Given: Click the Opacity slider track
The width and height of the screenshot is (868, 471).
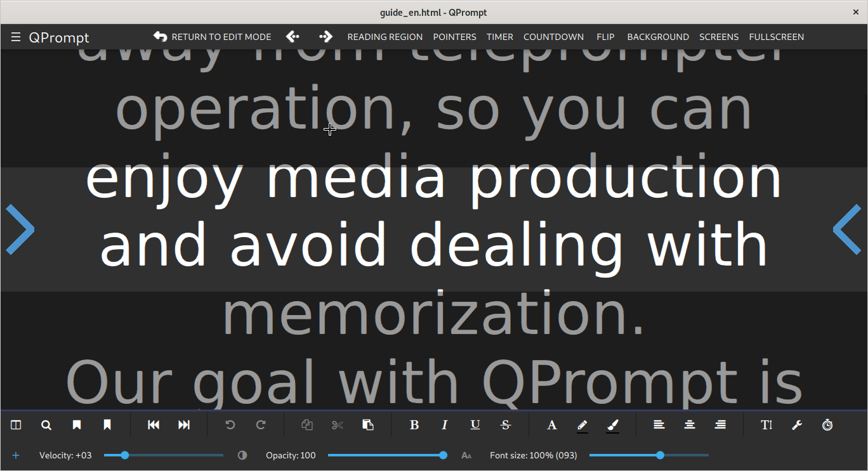Looking at the screenshot, I should (x=387, y=455).
